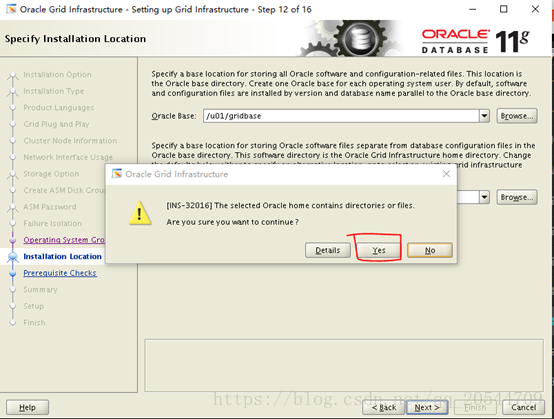This screenshot has height=419, width=554.
Task: Click the Oracle Database 11g logo
Action: (475, 41)
